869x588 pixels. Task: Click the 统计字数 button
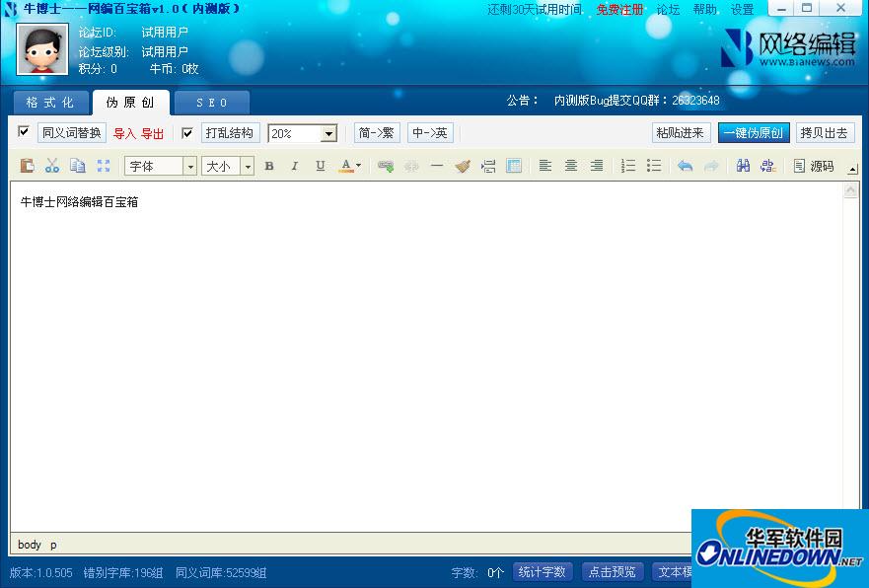[x=543, y=571]
